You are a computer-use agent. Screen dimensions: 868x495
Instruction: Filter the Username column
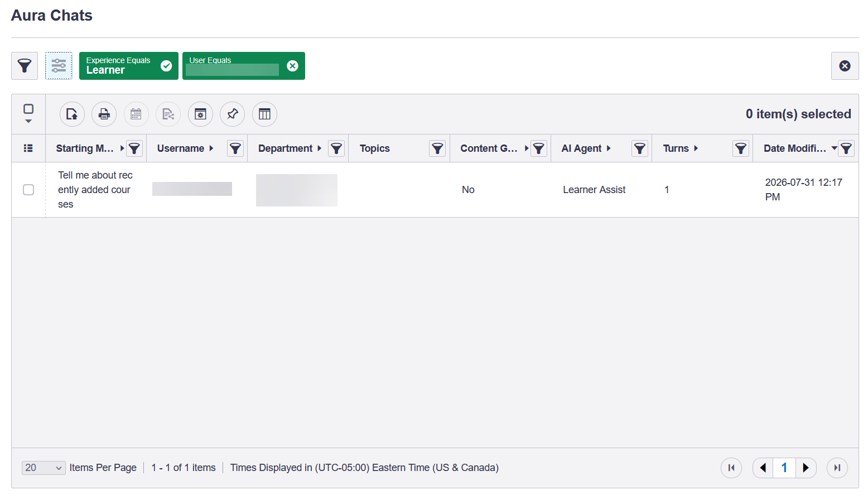(235, 148)
